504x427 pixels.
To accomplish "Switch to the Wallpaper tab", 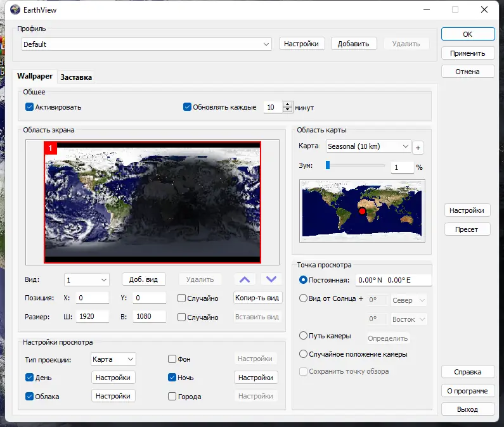I will pyautogui.click(x=35, y=76).
